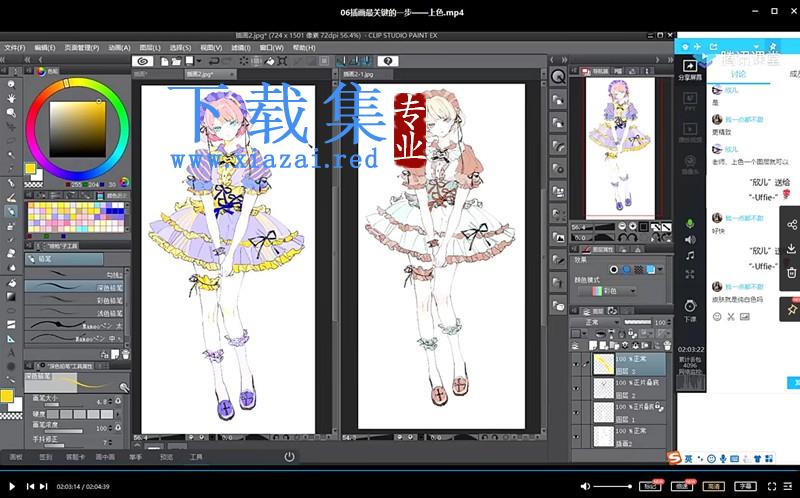Screen dimensions: 800x498
Task: Select the Ruler triangle tool
Action: point(11,339)
